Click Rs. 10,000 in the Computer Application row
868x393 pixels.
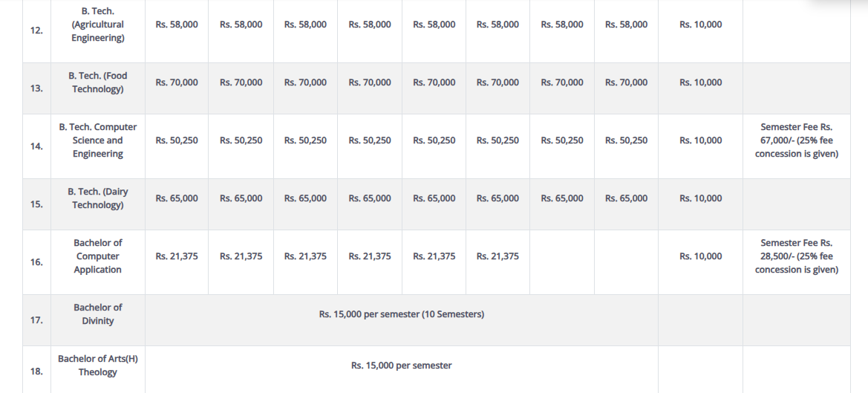click(700, 256)
